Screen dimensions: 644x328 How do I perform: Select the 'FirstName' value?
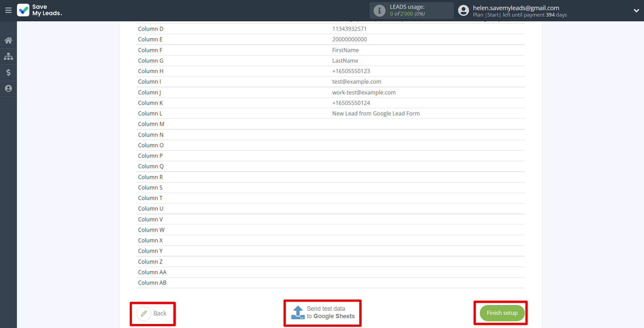pos(345,50)
